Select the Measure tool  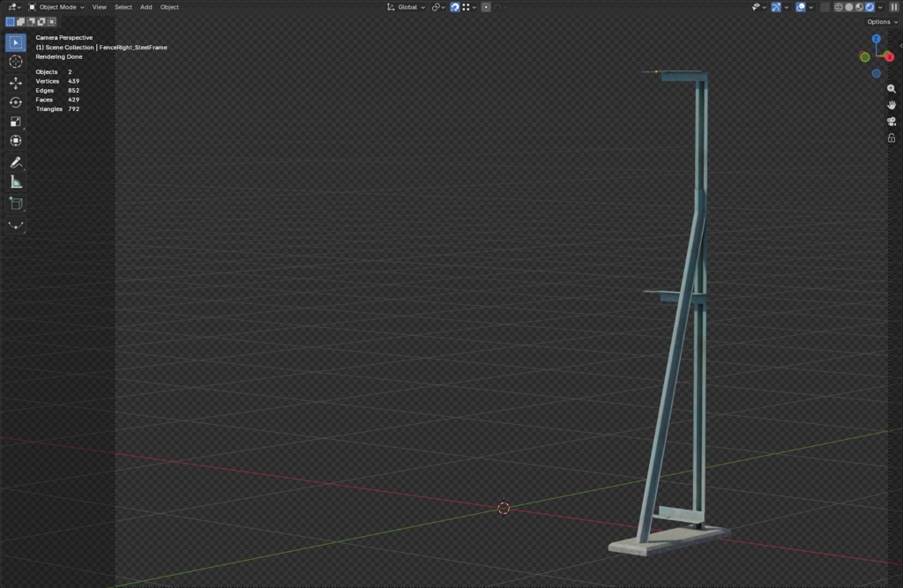(16, 182)
